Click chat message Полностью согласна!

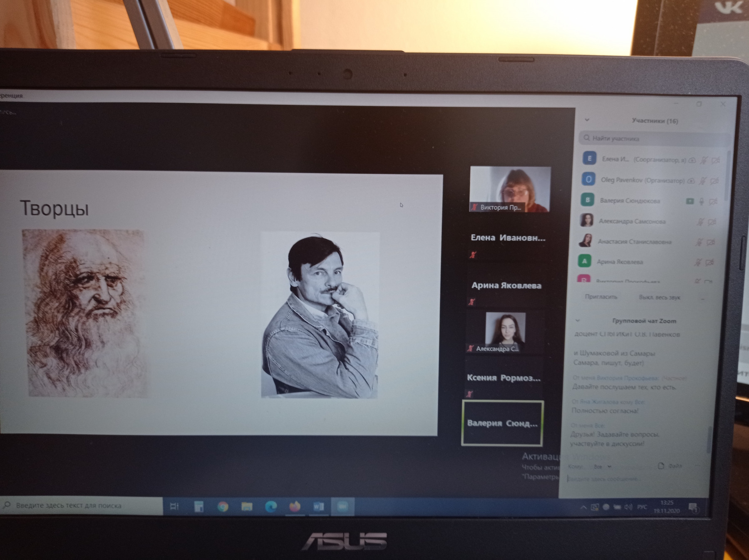click(605, 411)
